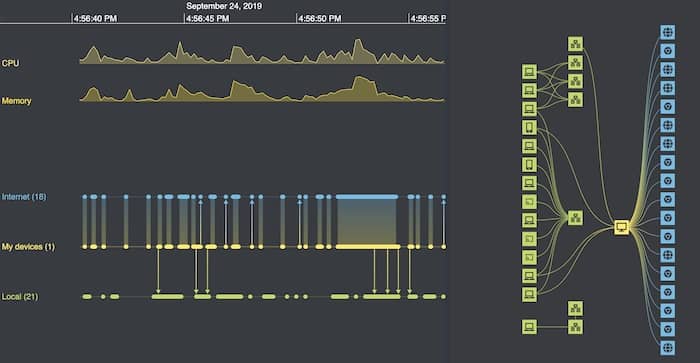Click the topmost blue globe internet node

pos(668,32)
